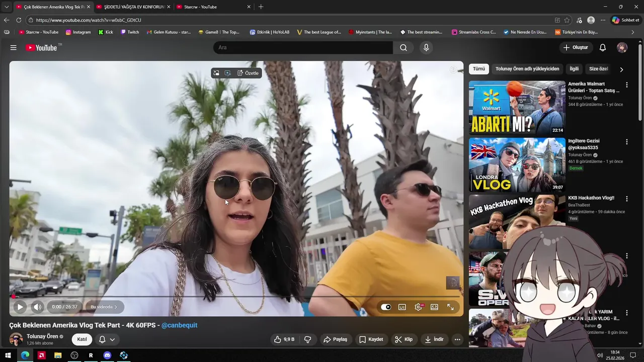Click the Ara search field

[x=303, y=48]
